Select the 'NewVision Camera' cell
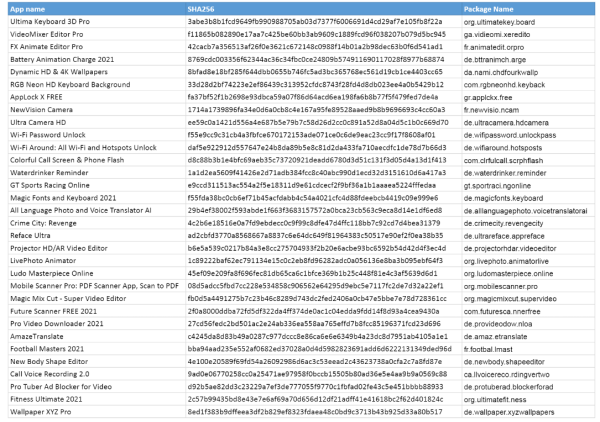Screen dimensions: 600x422 pos(96,110)
